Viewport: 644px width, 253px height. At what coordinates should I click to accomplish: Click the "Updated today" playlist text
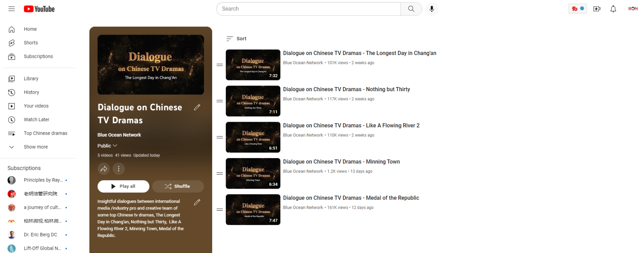[147, 155]
